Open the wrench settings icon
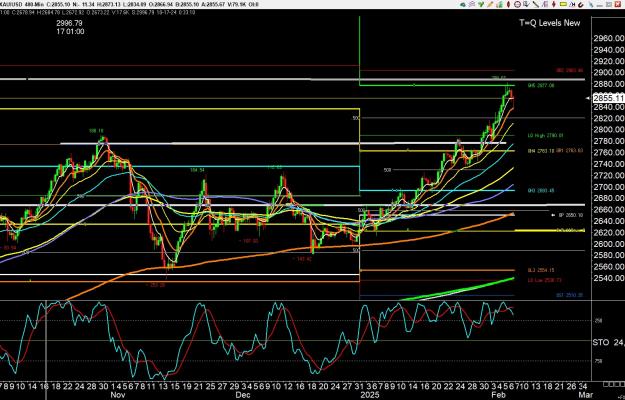Image resolution: width=625 pixels, height=400 pixels. [591, 4]
